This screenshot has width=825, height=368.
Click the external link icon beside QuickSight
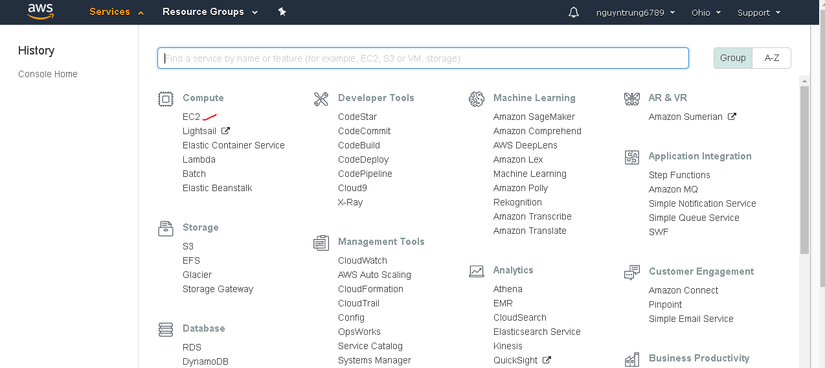[x=547, y=360]
